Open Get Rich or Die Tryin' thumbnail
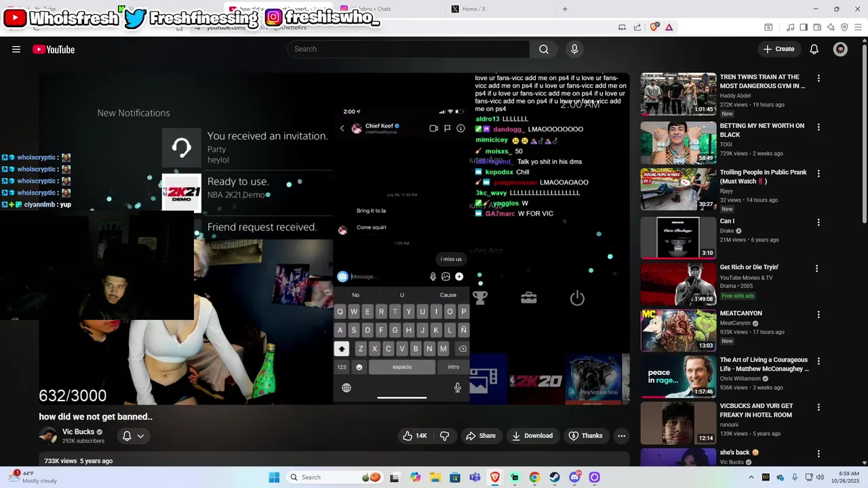 pyautogui.click(x=678, y=284)
